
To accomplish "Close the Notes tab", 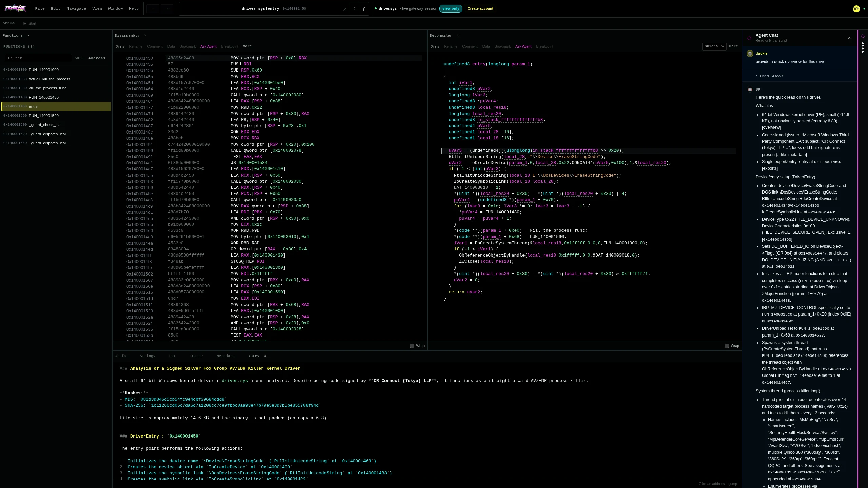I will (265, 356).
